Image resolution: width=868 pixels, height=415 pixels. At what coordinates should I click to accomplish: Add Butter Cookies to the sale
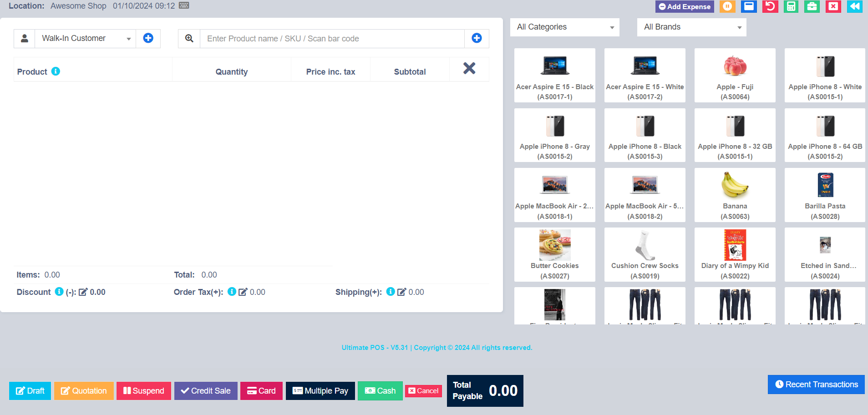click(555, 254)
